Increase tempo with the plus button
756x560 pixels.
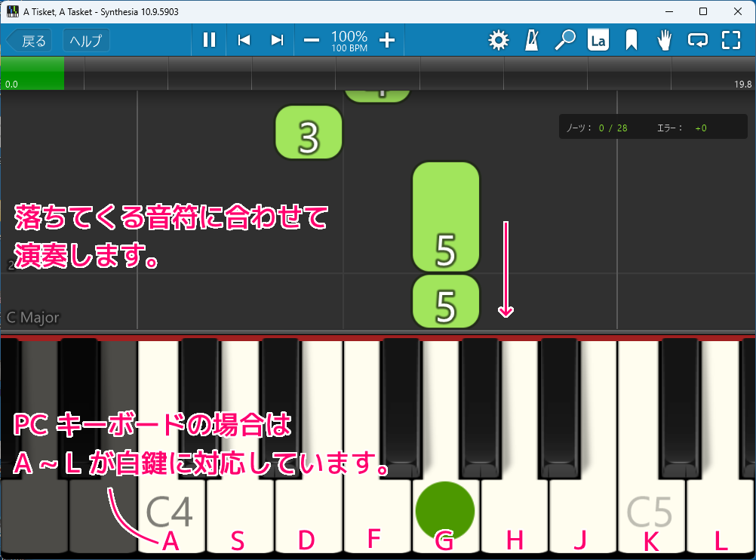coord(387,41)
